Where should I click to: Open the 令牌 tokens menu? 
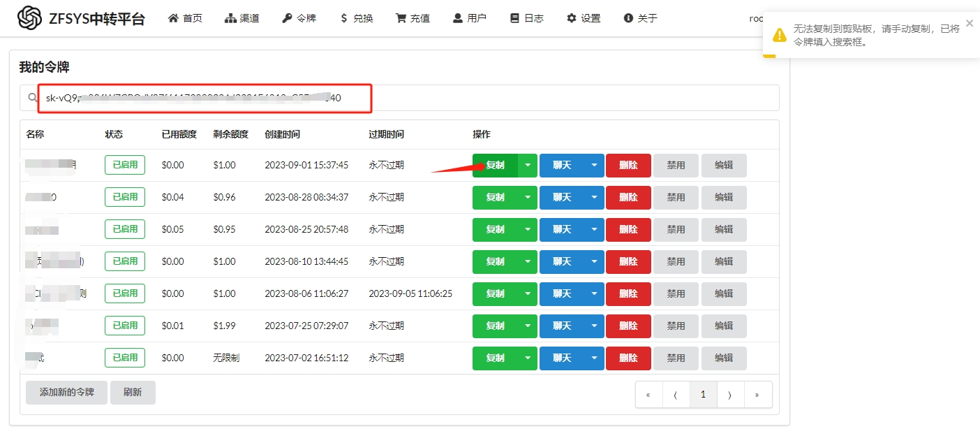pos(299,18)
